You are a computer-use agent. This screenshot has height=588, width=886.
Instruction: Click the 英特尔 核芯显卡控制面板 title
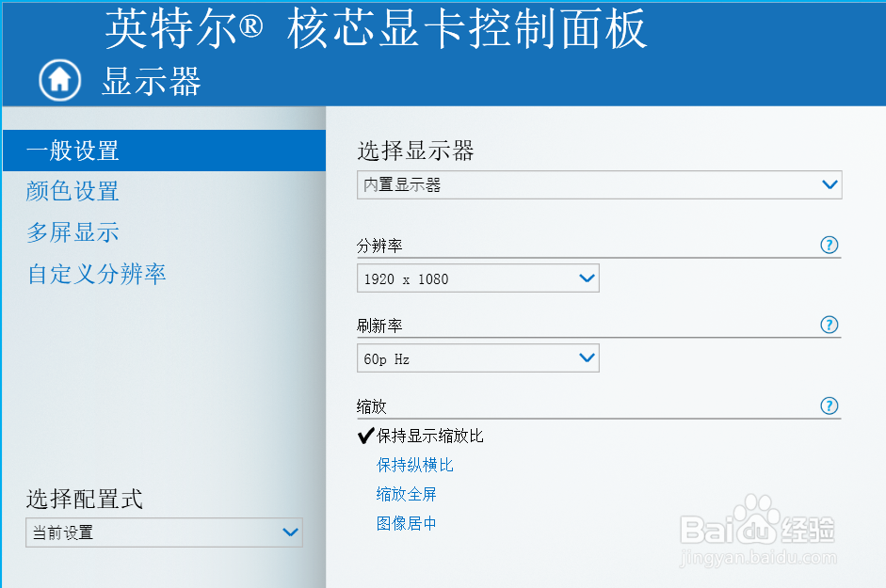(376, 29)
